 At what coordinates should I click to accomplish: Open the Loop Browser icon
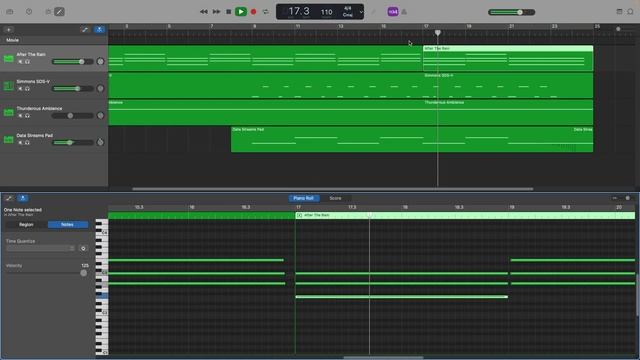tap(630, 11)
